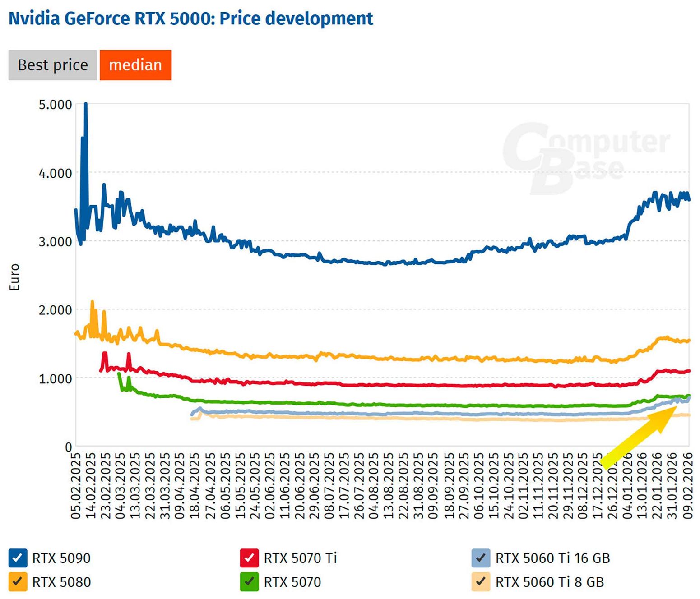Hide the RTX 5070 series via checkbox
Screen dimensions: 700x599
(x=249, y=582)
